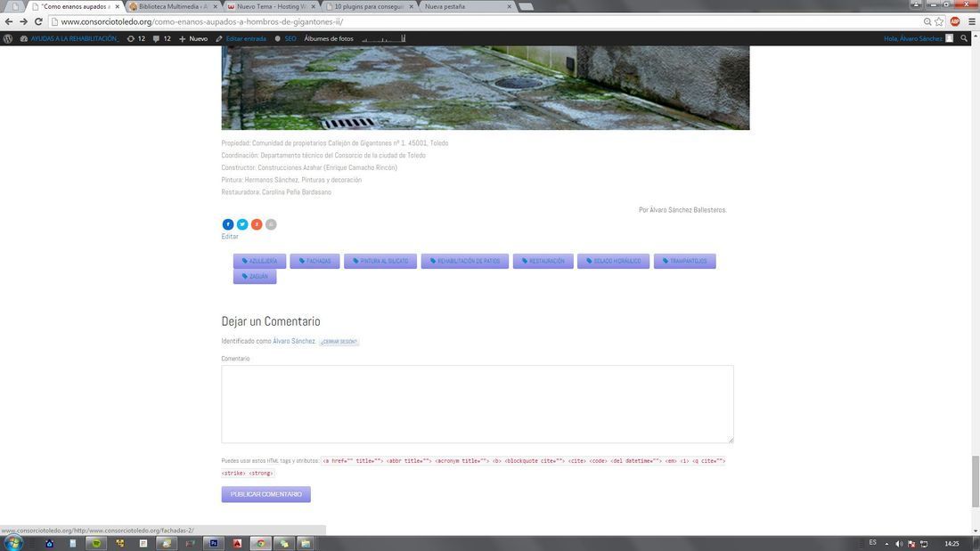Select the Restauración tag
980x551 pixels.
[543, 261]
